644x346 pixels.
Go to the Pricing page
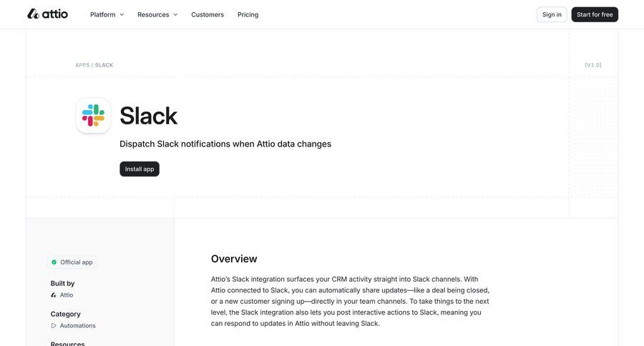(x=248, y=14)
